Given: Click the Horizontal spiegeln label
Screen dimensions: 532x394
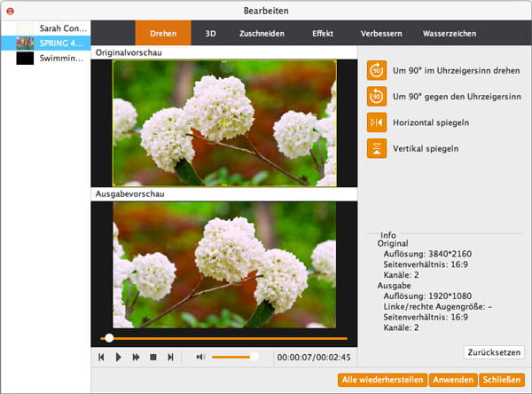Looking at the screenshot, I should [x=431, y=122].
